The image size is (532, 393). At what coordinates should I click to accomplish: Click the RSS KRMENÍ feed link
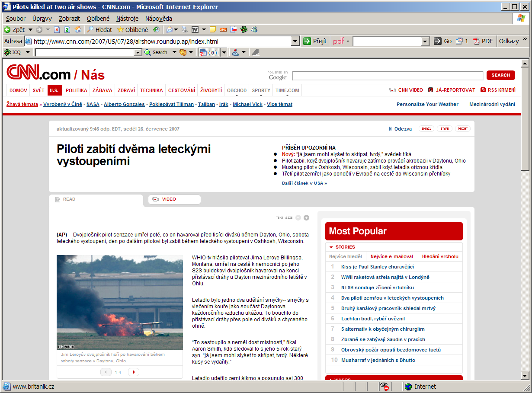(x=498, y=90)
